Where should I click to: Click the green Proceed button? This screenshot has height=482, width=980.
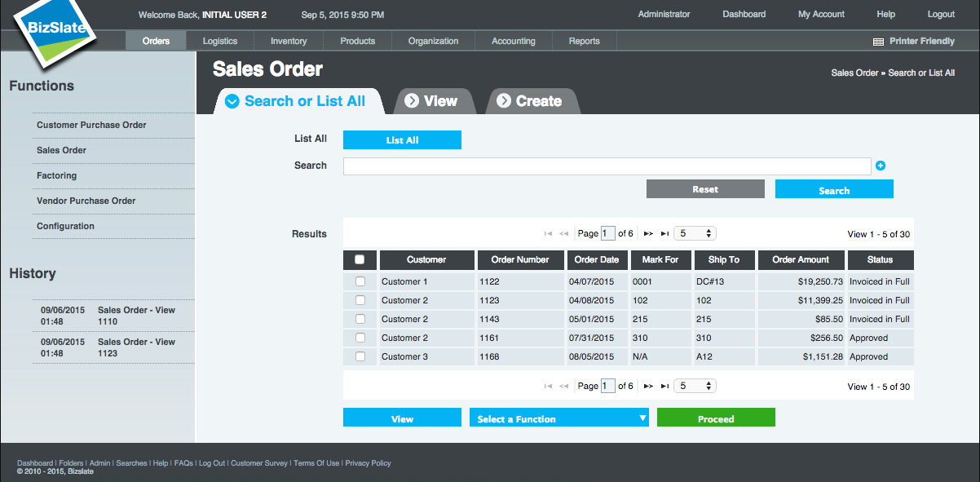tap(716, 418)
